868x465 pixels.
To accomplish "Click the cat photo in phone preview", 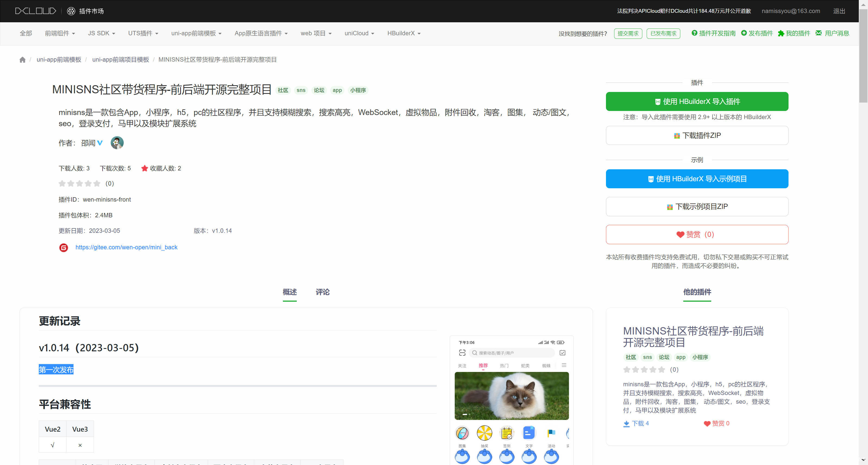I will click(512, 396).
